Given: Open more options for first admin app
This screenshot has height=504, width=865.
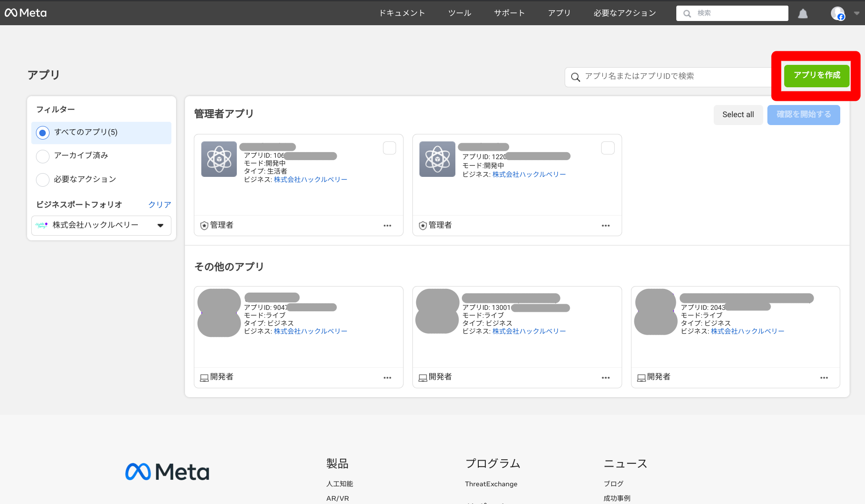Looking at the screenshot, I should tap(387, 225).
